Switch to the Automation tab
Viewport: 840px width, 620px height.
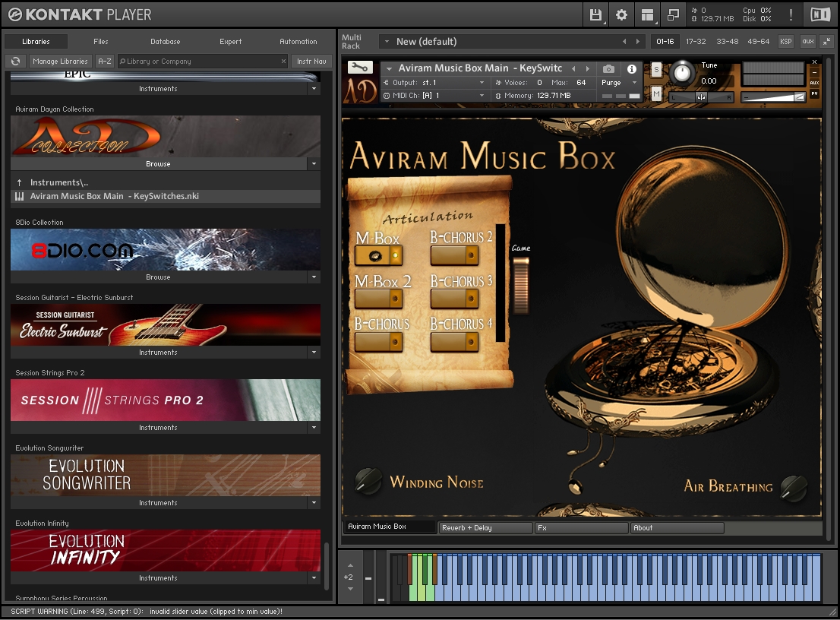point(298,41)
